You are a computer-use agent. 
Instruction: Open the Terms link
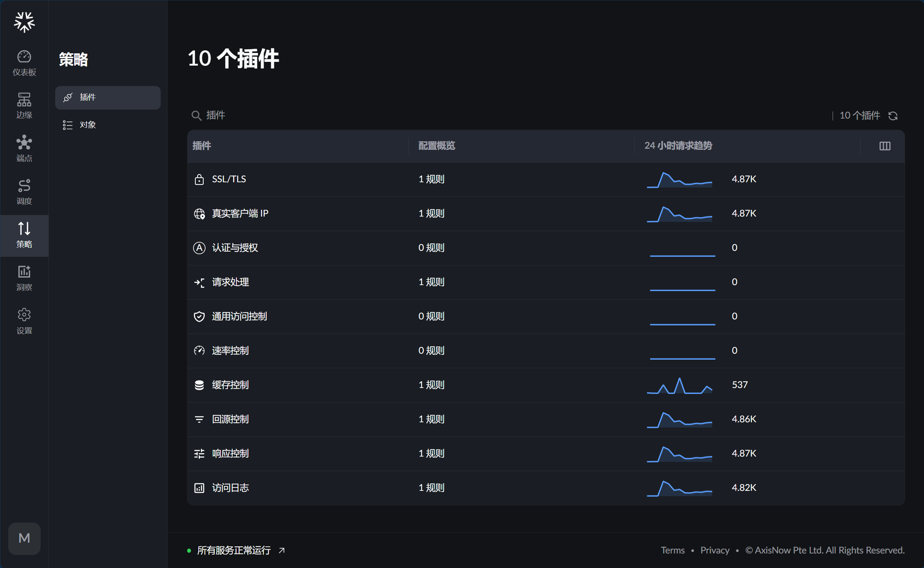pyautogui.click(x=673, y=550)
